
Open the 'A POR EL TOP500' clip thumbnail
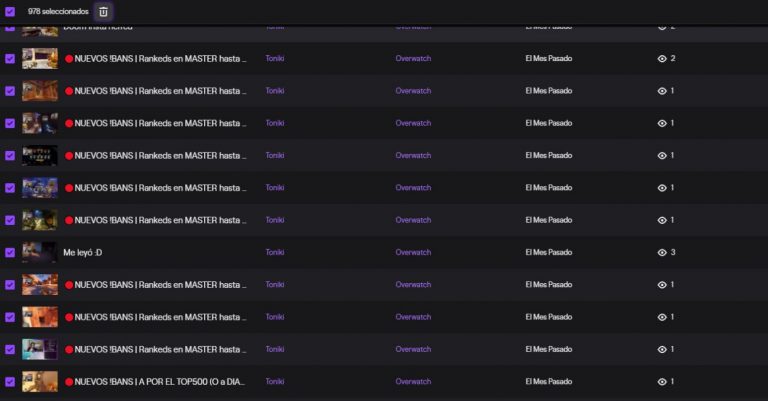point(40,382)
